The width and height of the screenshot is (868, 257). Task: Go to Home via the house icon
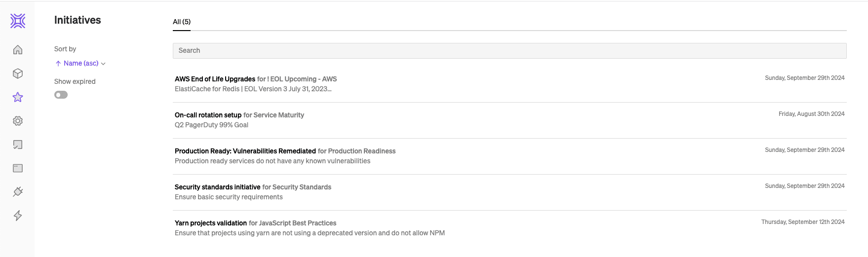pos(18,50)
